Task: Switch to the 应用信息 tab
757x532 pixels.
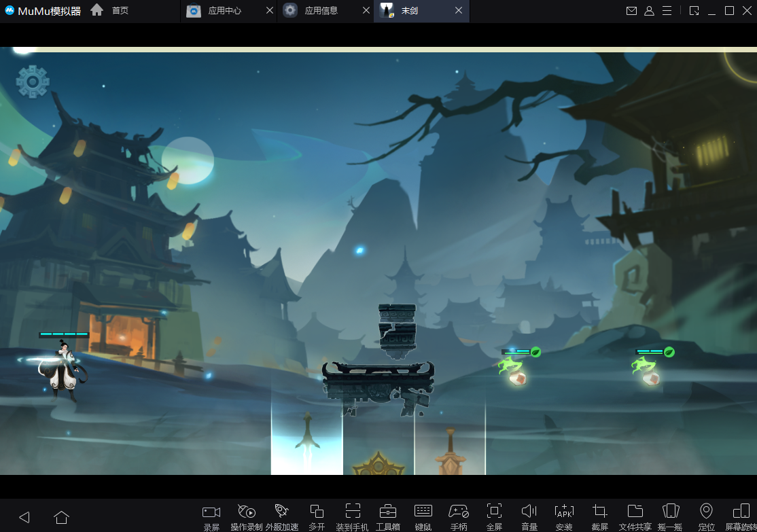Action: (x=321, y=11)
